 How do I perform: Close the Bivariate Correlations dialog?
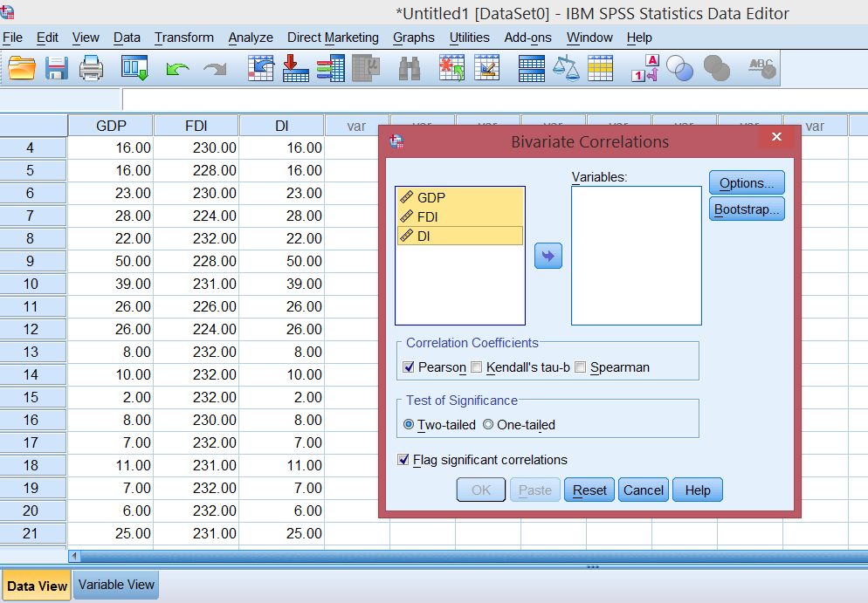pyautogui.click(x=776, y=137)
